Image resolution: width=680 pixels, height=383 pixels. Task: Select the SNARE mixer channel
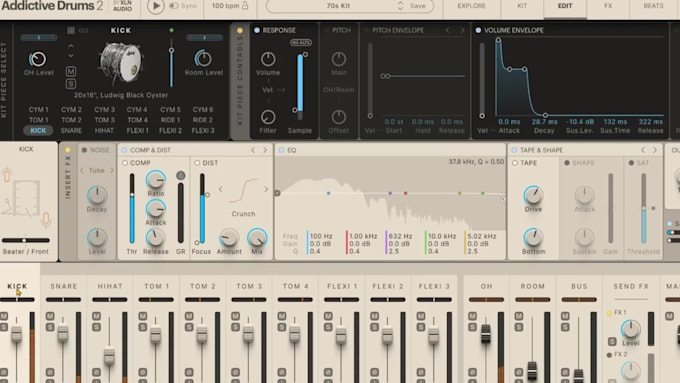63,286
